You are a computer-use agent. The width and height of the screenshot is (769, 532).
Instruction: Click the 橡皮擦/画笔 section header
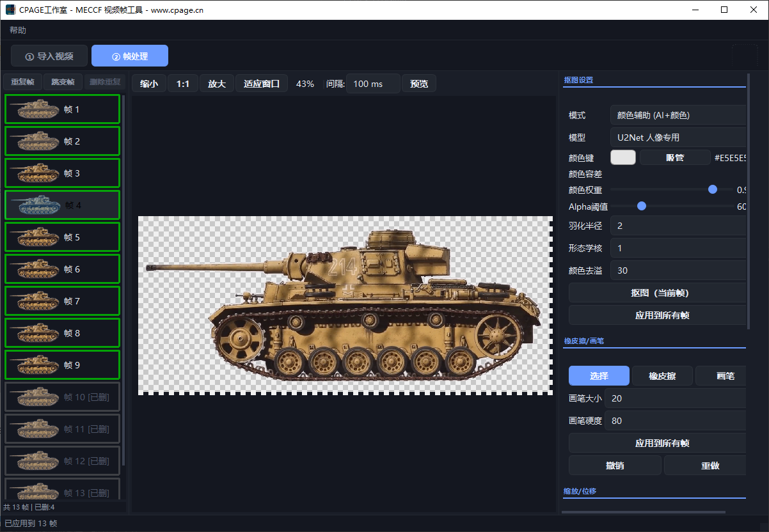pyautogui.click(x=583, y=341)
